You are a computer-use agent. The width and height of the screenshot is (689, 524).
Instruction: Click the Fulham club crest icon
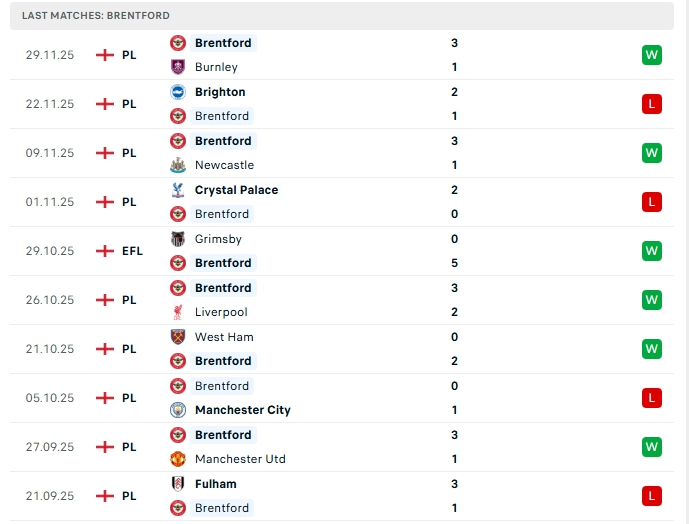coord(178,484)
